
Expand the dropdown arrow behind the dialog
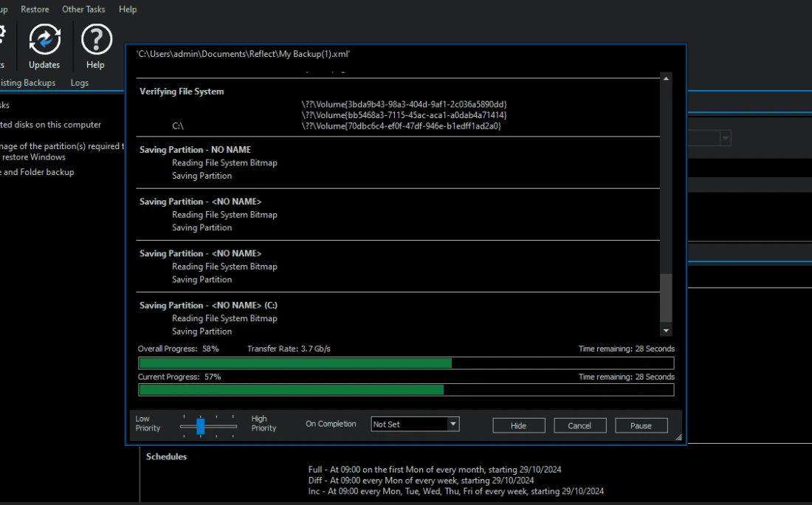click(725, 138)
